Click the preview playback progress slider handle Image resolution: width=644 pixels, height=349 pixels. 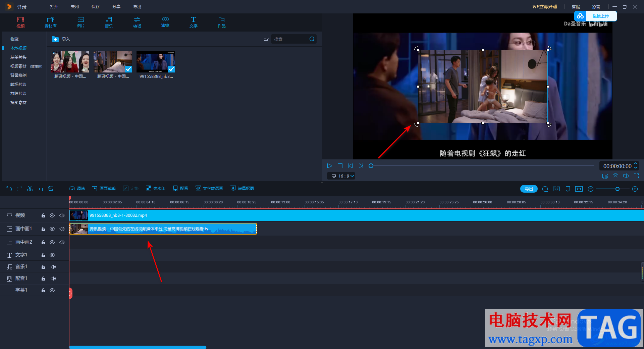[x=371, y=166]
